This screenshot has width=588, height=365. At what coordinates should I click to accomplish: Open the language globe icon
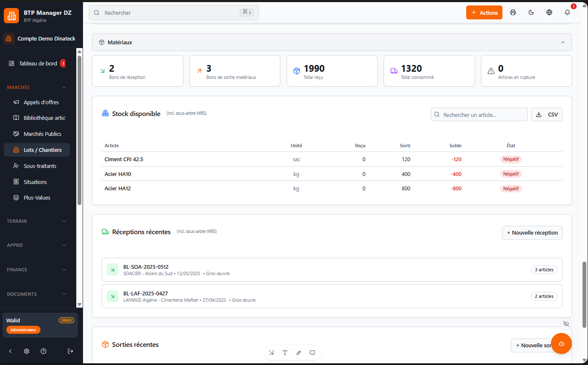549,13
